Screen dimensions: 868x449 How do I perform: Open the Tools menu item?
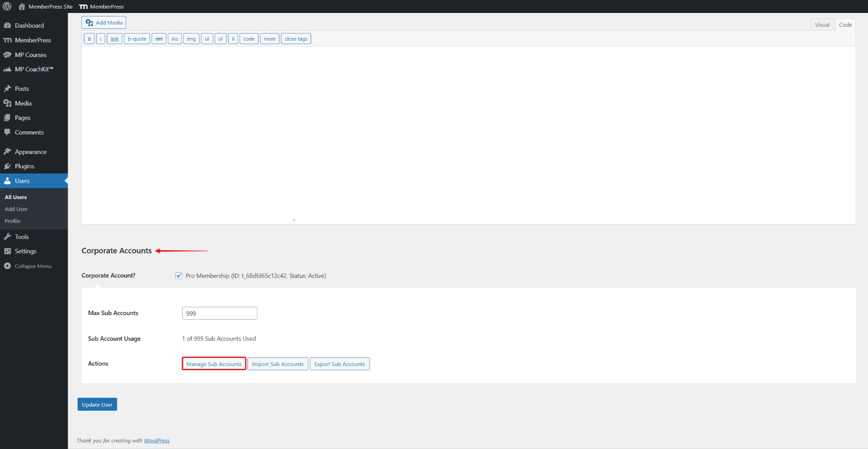22,237
